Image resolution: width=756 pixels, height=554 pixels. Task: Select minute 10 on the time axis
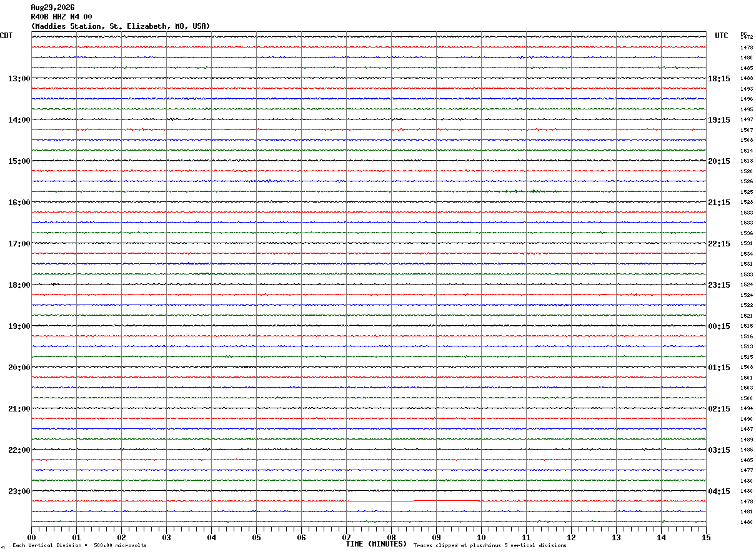click(481, 537)
